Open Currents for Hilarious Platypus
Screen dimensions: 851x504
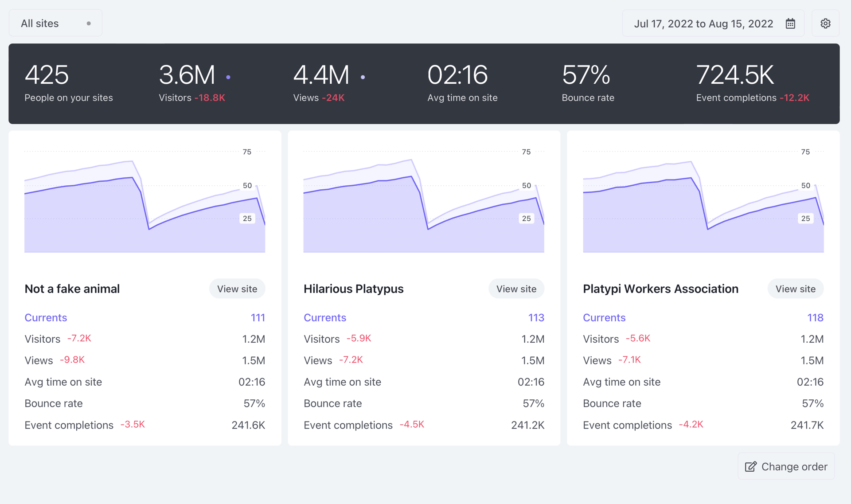point(325,317)
